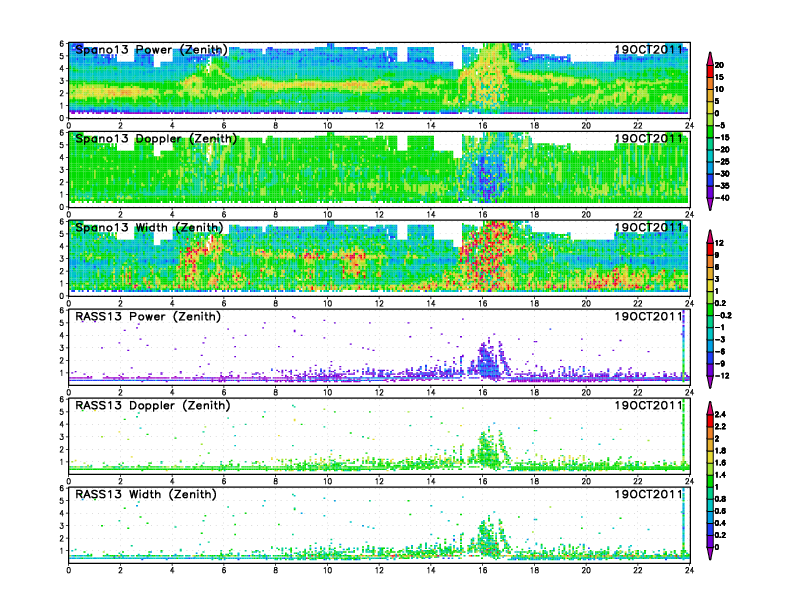
Task: Click height label 3 on Spano13 Width axis
Action: point(62,259)
